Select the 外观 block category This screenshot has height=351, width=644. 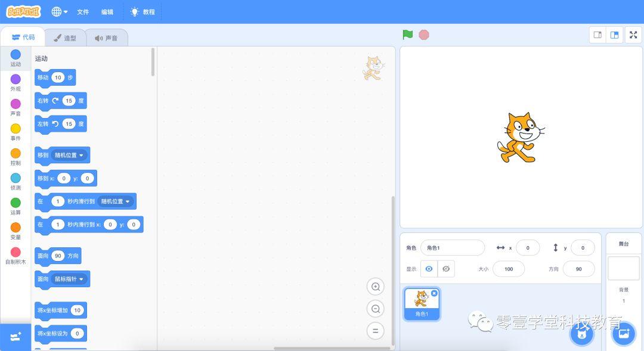click(x=16, y=83)
